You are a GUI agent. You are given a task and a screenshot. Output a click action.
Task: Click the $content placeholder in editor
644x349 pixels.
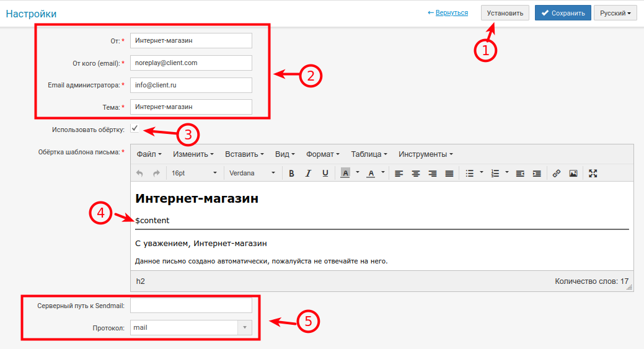(152, 221)
